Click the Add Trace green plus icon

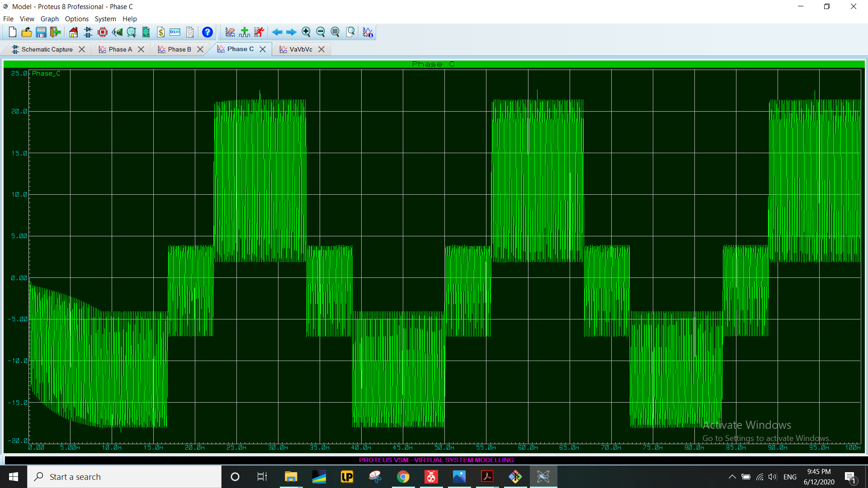245,32
